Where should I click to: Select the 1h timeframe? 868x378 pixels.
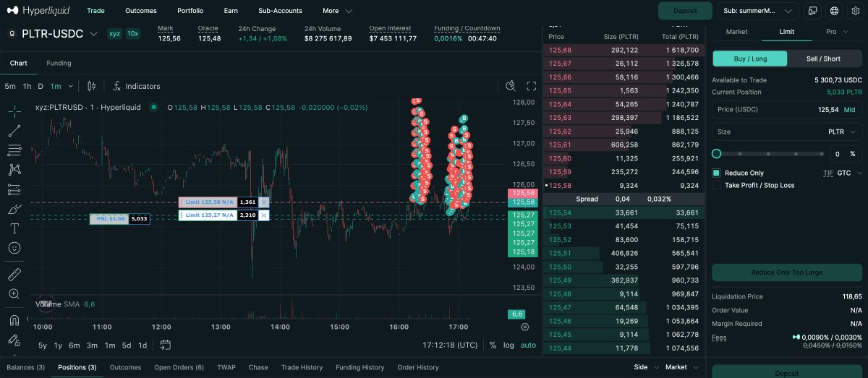pyautogui.click(x=27, y=86)
